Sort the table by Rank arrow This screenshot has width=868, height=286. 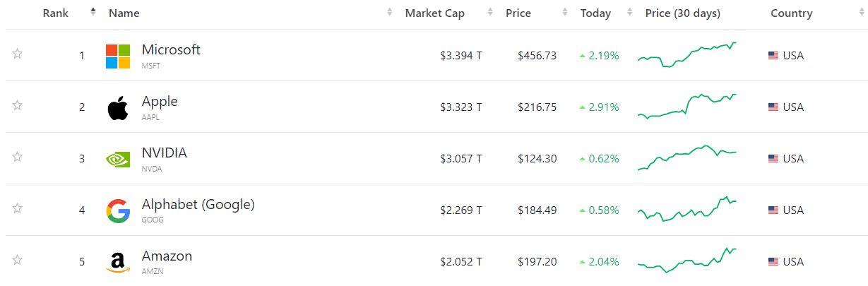point(93,12)
